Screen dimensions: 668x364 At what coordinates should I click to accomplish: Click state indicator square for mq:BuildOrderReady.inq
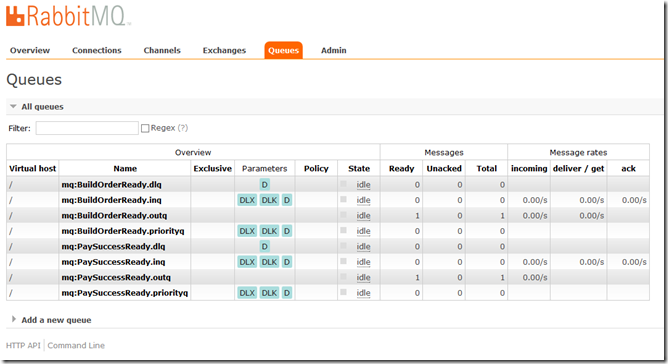tap(343, 199)
